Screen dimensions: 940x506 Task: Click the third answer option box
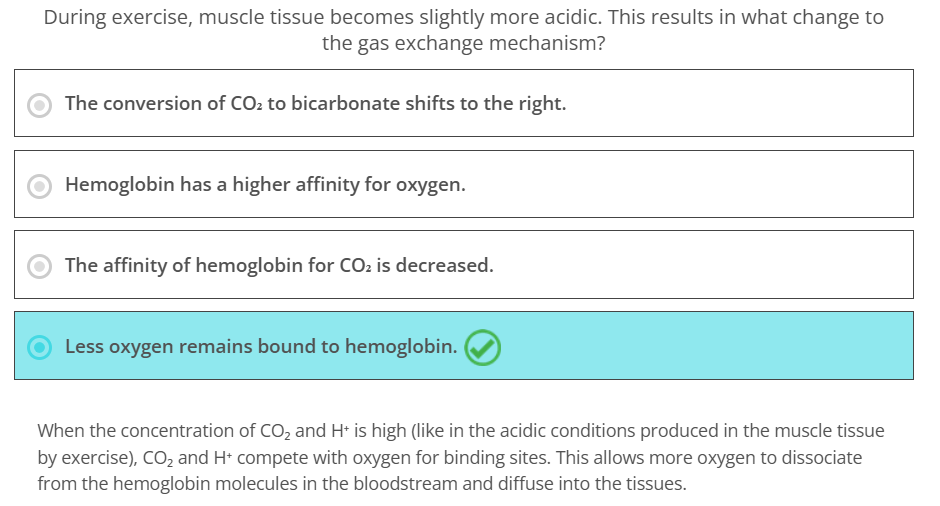tap(464, 264)
